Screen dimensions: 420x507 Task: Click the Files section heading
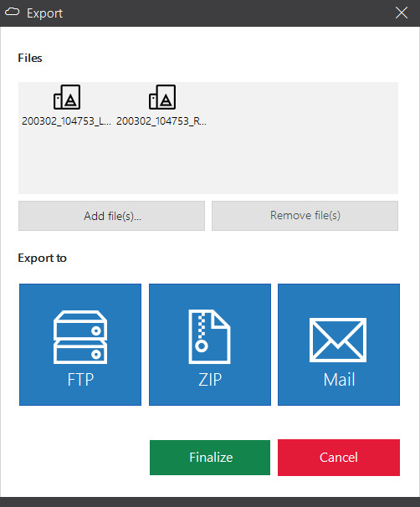click(x=30, y=58)
